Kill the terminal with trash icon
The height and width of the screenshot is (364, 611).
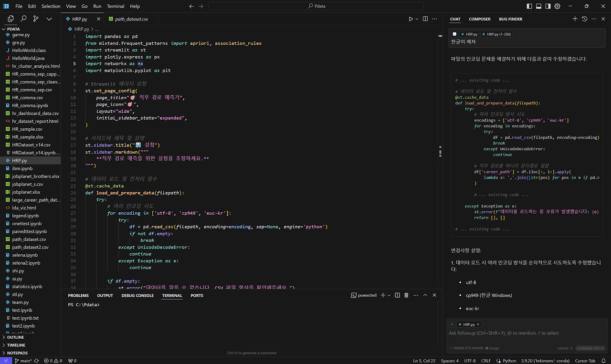click(406, 295)
